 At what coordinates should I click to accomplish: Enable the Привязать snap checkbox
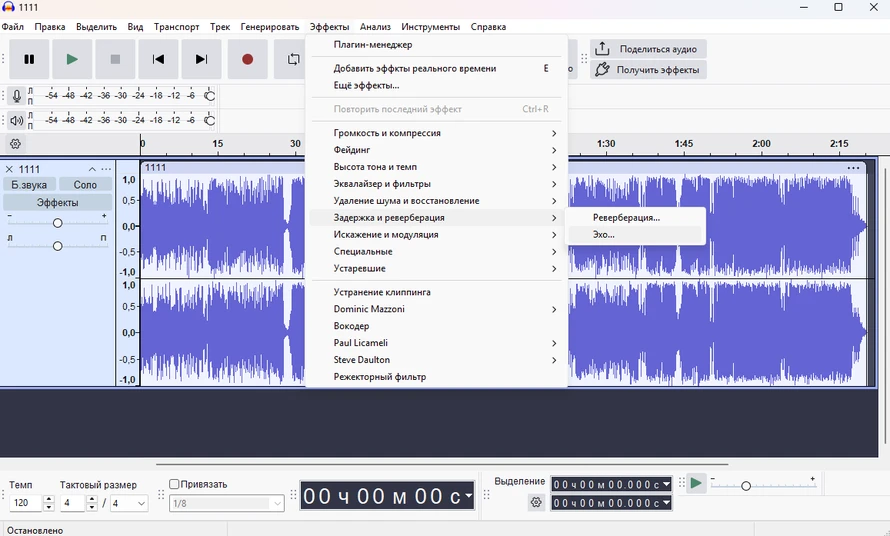(175, 484)
